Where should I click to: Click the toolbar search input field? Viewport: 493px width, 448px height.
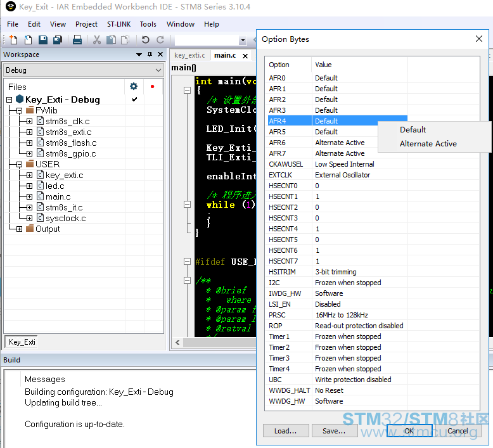207,41
